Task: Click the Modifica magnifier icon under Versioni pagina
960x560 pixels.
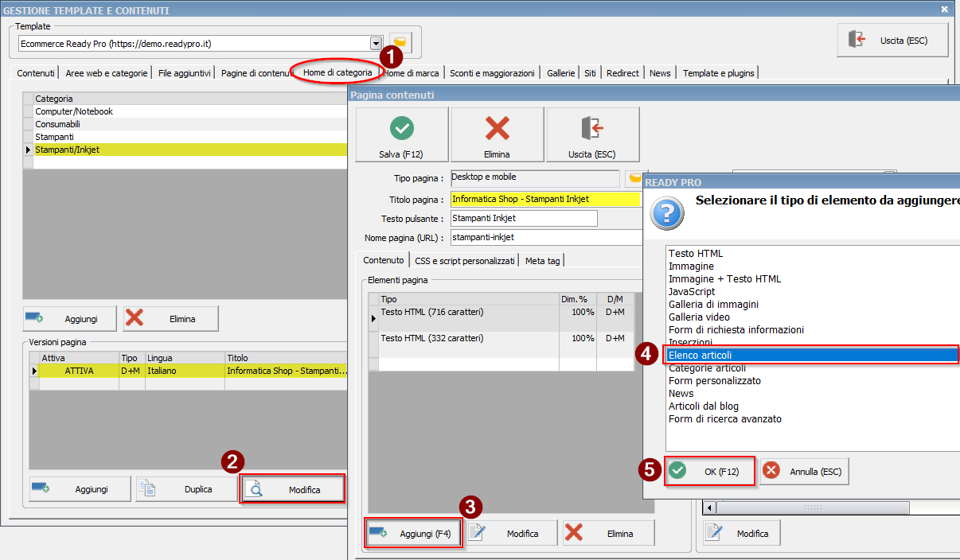Action: point(253,489)
